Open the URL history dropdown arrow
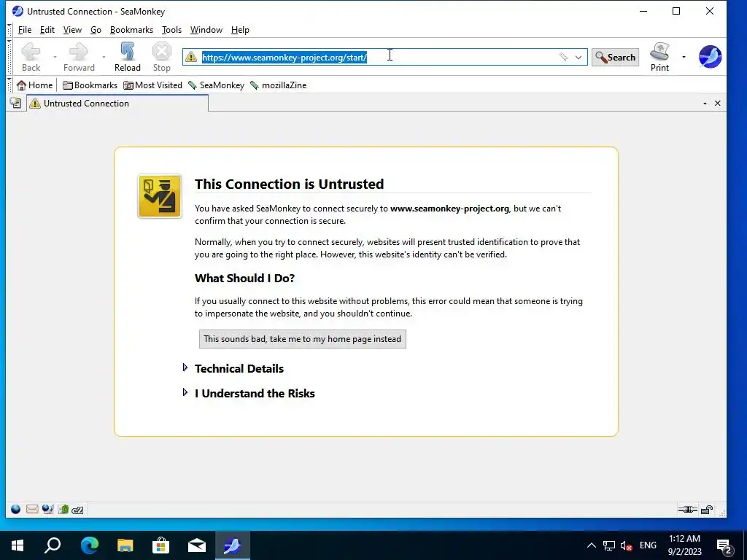 (x=578, y=57)
